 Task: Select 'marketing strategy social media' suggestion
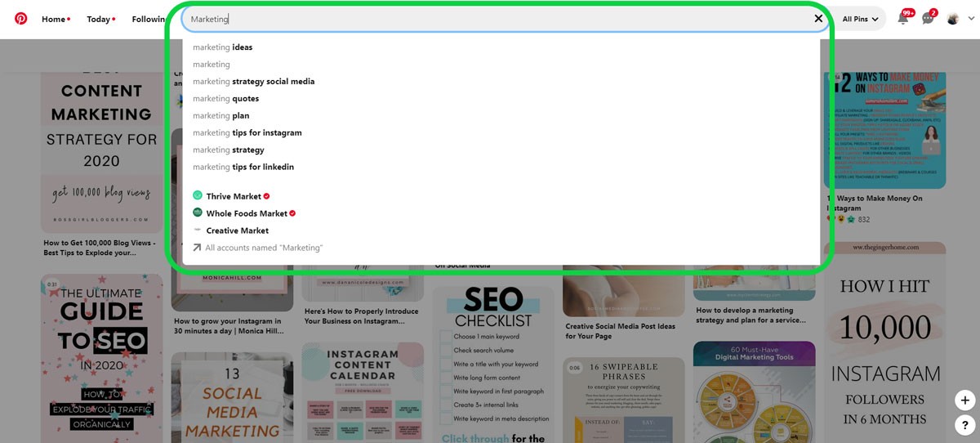click(254, 82)
